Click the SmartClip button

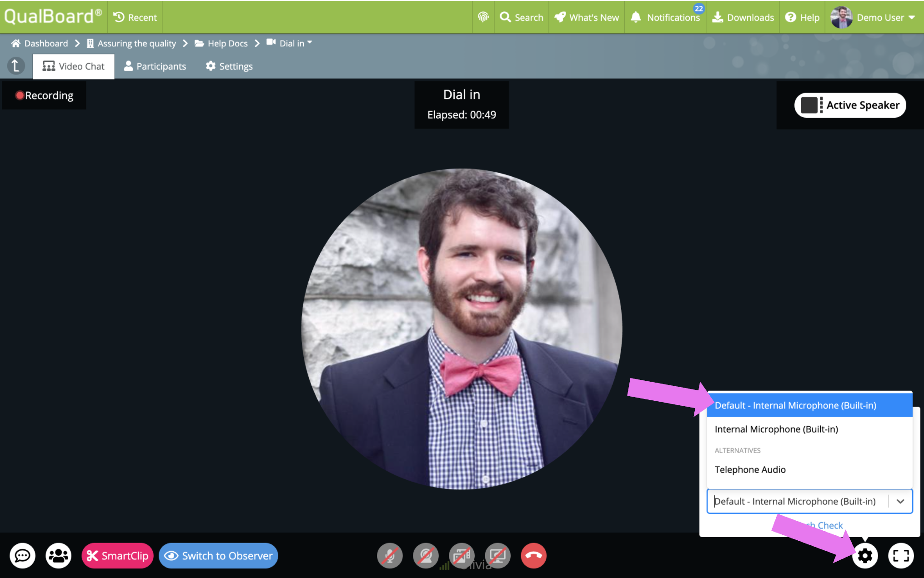pos(117,555)
